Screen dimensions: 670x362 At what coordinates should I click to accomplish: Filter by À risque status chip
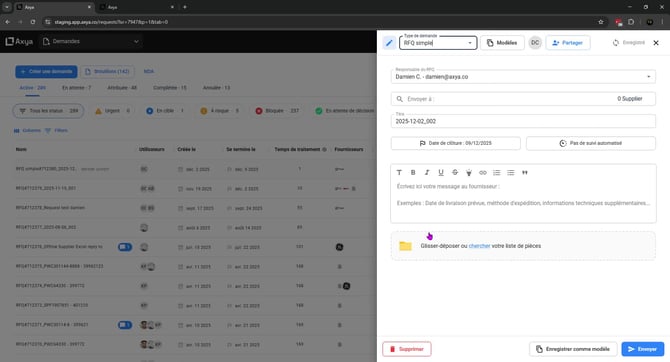pyautogui.click(x=220, y=111)
